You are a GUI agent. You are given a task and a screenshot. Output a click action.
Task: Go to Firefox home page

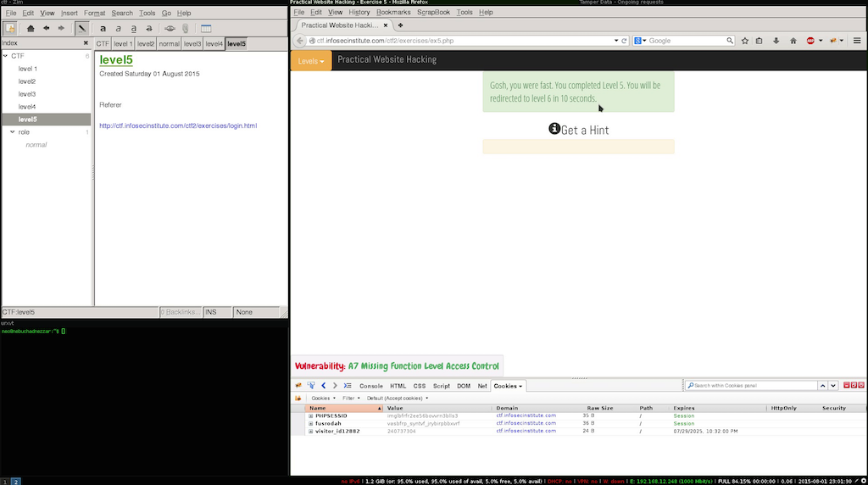793,41
